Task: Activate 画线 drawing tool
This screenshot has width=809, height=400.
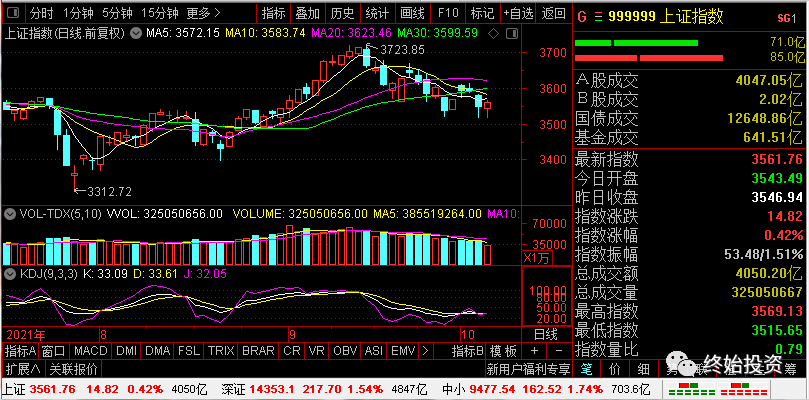Action: (x=413, y=12)
